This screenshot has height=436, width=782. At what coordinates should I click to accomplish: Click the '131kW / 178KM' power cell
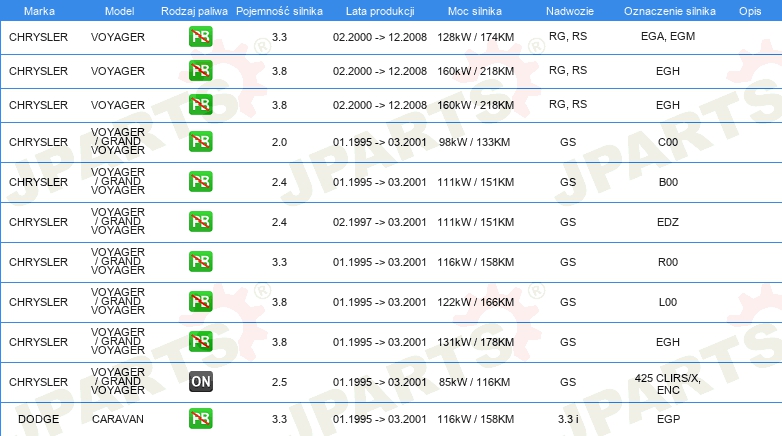coord(475,342)
